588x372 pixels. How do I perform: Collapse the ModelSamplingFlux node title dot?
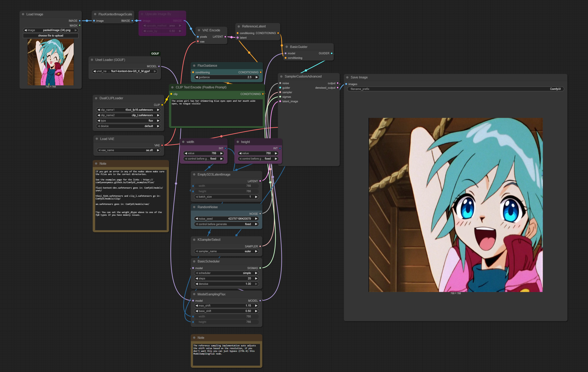[194, 294]
